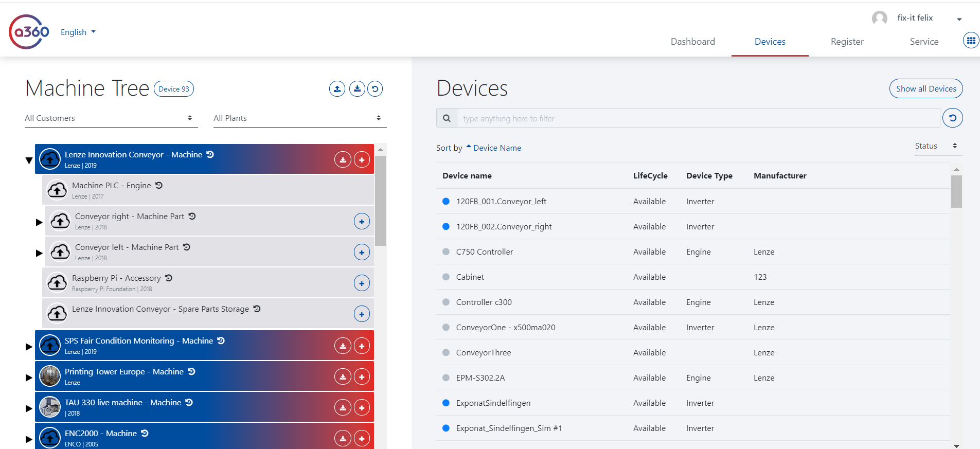
Task: Reset Machine Tree with the circular arrow icon
Action: tap(375, 89)
